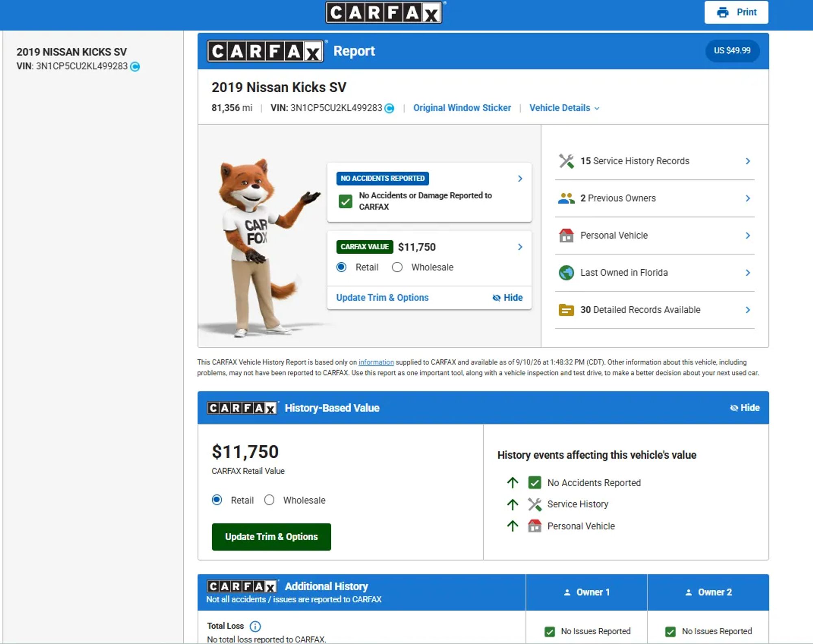Screen dimensions: 813x644
Task: Click the printer icon in Print button
Action: point(723,12)
